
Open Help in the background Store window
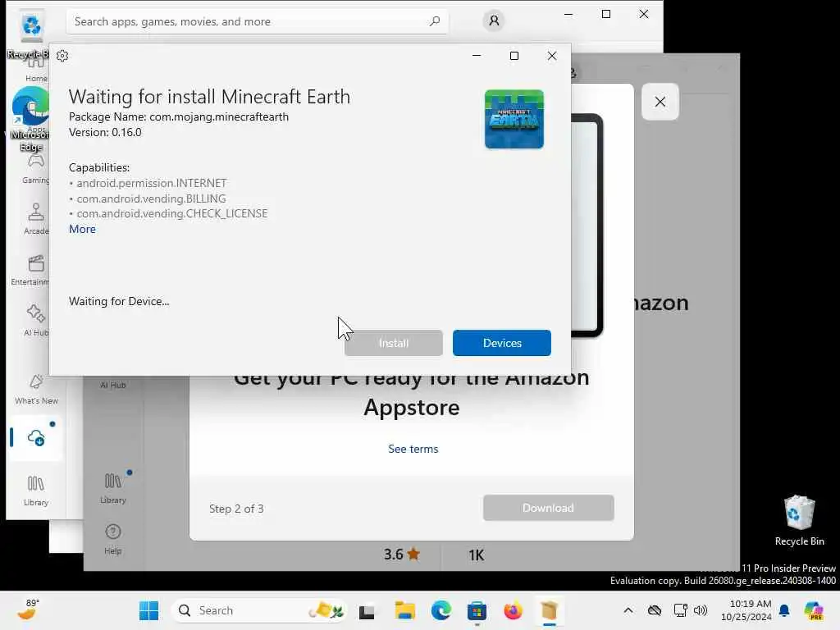click(x=113, y=539)
